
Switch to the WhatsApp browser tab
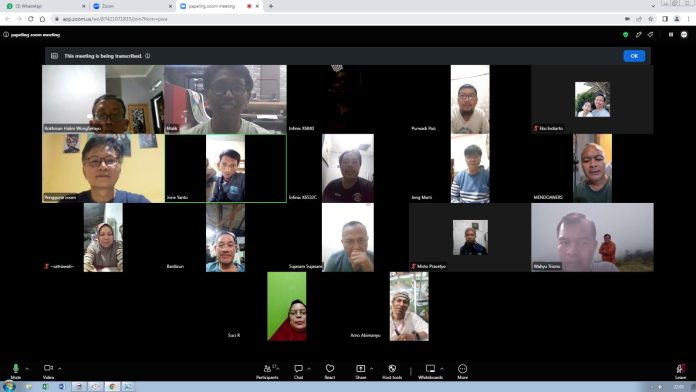[44, 6]
